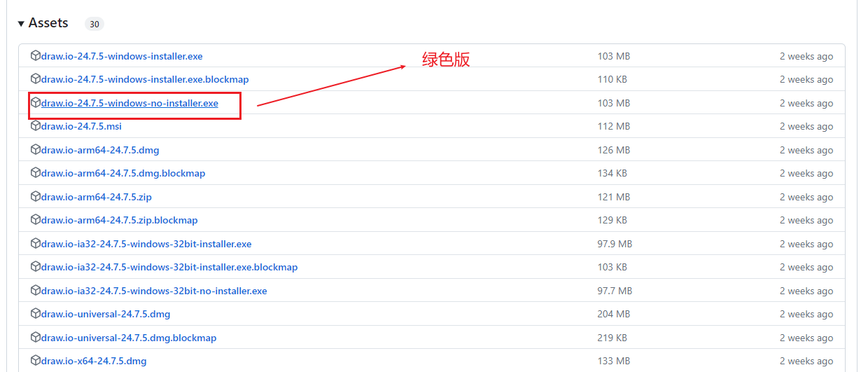Open draw.io-24.7.5-windows-installer.exe.blockmap link
This screenshot has width=868, height=372.
pyautogui.click(x=145, y=79)
